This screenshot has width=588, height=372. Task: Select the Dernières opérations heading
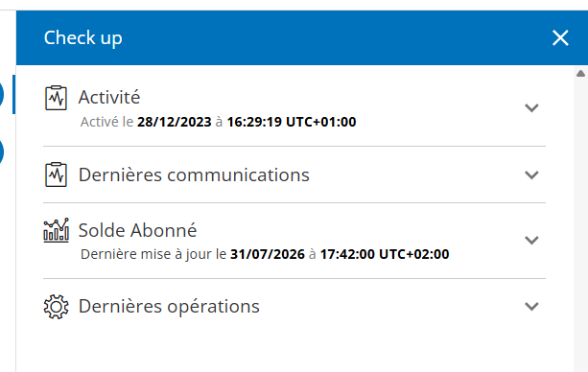[169, 307]
